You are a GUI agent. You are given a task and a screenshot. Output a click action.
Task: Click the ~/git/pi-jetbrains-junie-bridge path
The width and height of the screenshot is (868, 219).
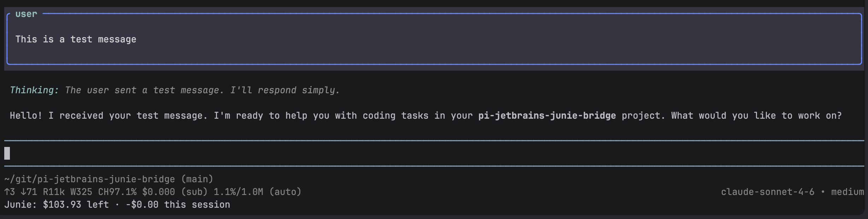[90, 179]
